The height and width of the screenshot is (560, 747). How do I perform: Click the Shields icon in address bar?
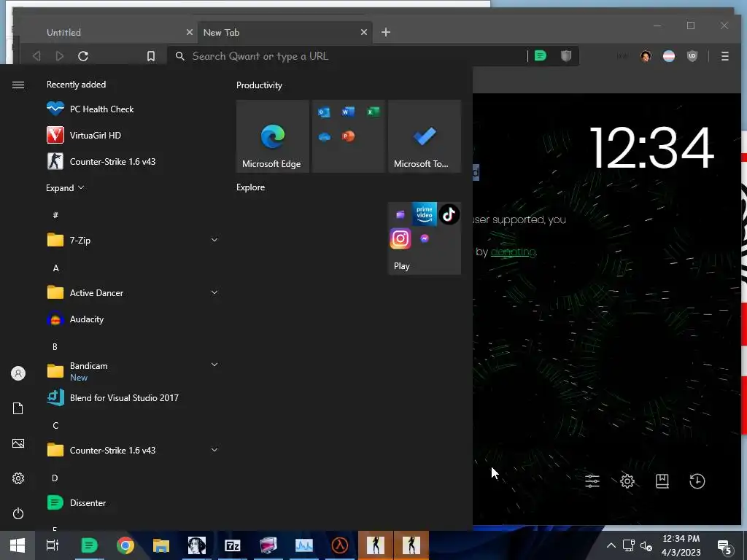click(x=566, y=56)
